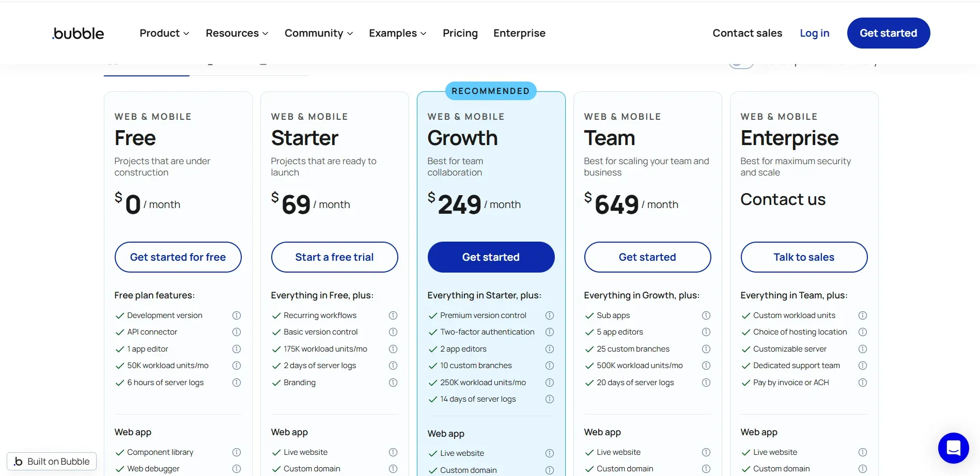Start a free trial of Starter plan
The width and height of the screenshot is (980, 476).
tap(334, 257)
